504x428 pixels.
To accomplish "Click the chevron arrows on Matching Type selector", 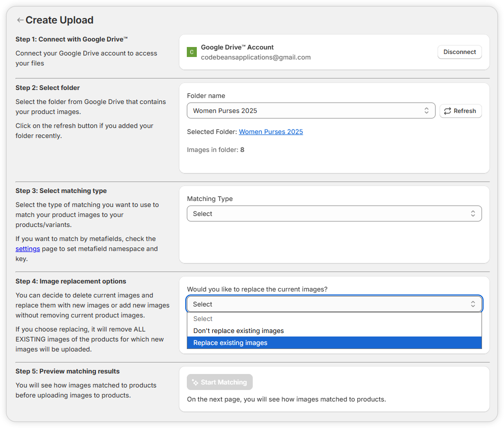I will click(473, 214).
